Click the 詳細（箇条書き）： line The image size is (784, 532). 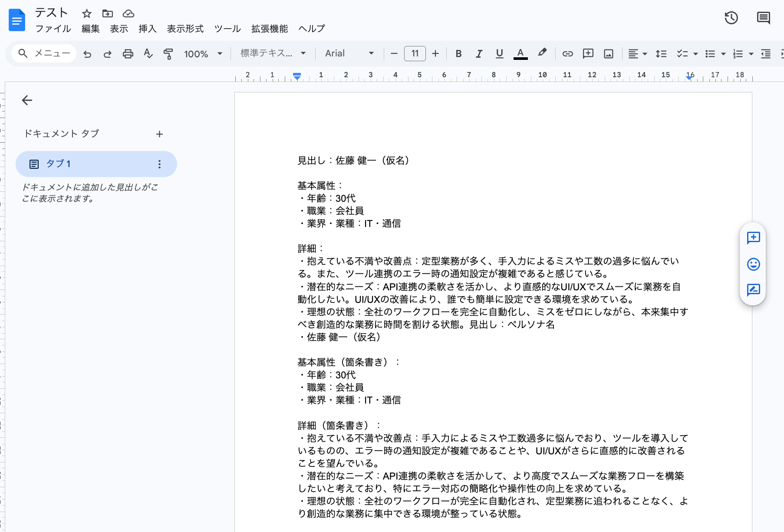[339, 425]
